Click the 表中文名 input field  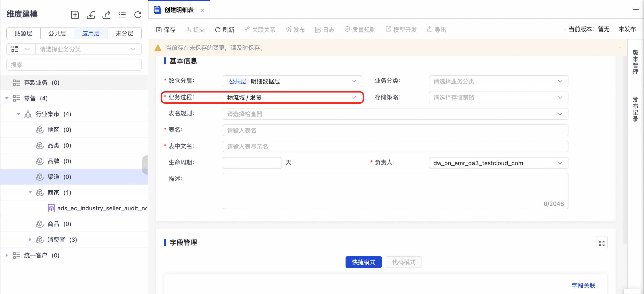tap(395, 146)
